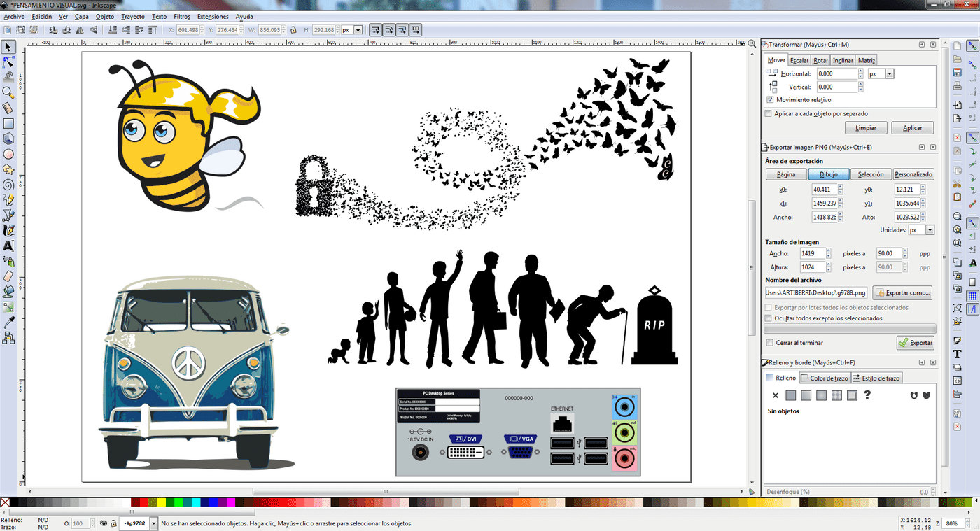Check the Cerrar al terminar option
Image resolution: width=980 pixels, height=531 pixels.
[x=770, y=343]
